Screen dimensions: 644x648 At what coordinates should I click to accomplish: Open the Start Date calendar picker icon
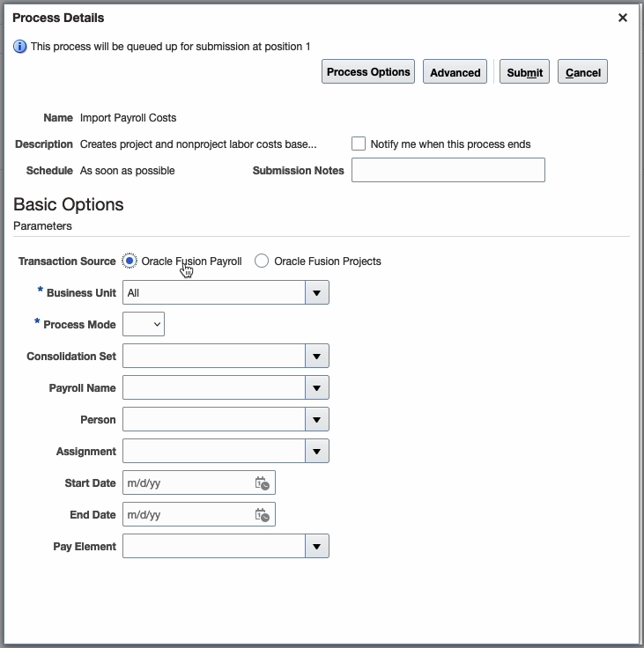pyautogui.click(x=263, y=483)
